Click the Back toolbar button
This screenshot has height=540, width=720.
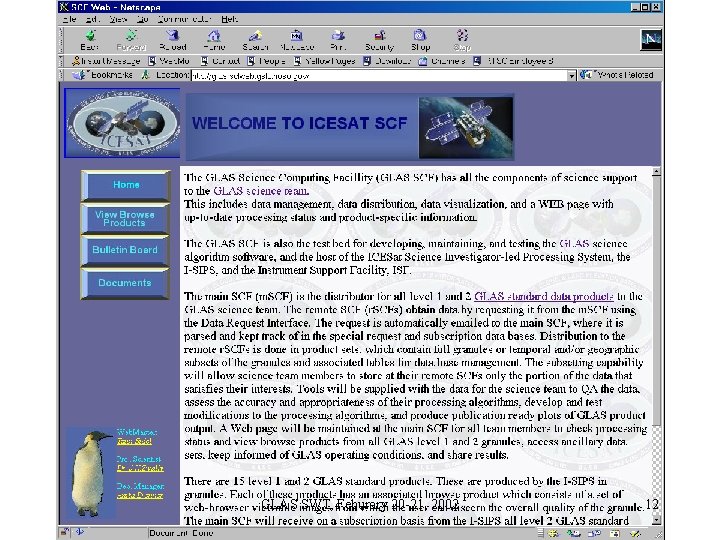tap(90, 40)
